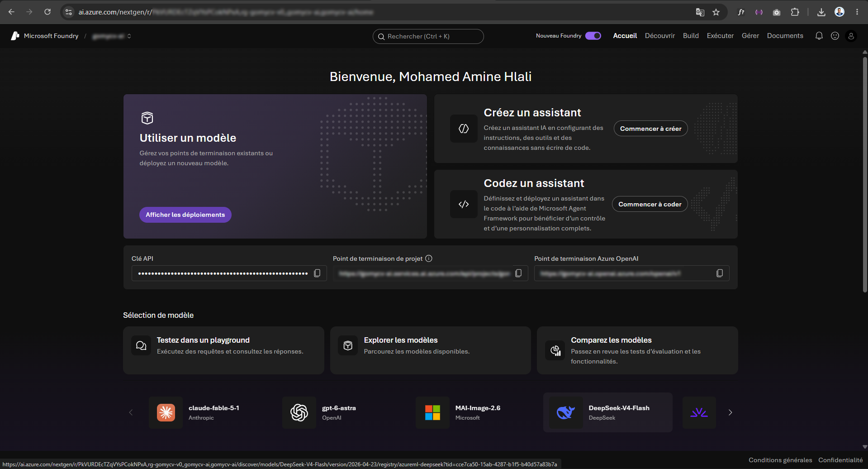Go to the Accueil tab

625,36
